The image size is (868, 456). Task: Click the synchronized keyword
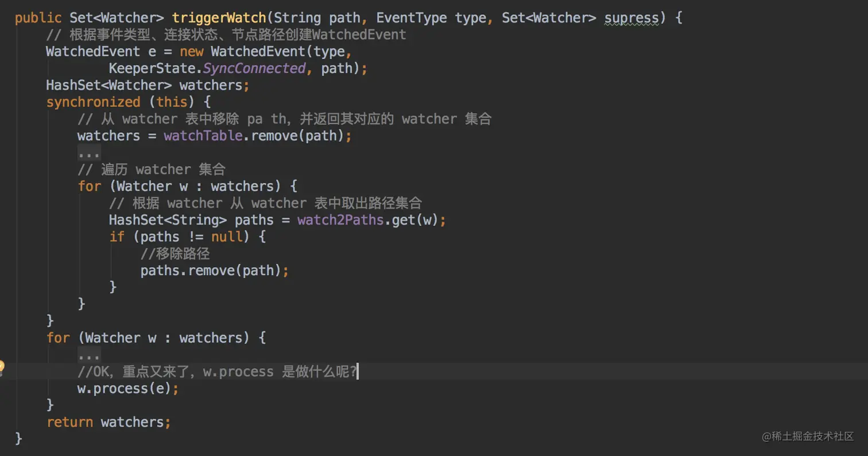(93, 102)
